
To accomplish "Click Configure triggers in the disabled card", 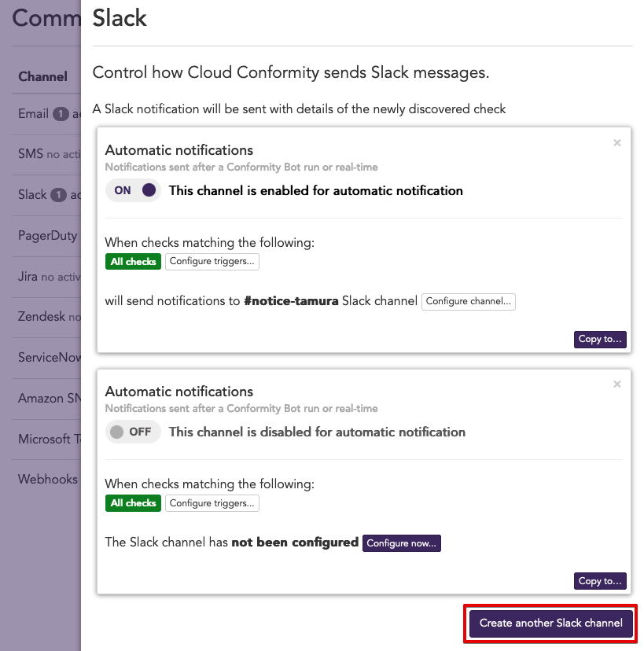I will (x=212, y=503).
